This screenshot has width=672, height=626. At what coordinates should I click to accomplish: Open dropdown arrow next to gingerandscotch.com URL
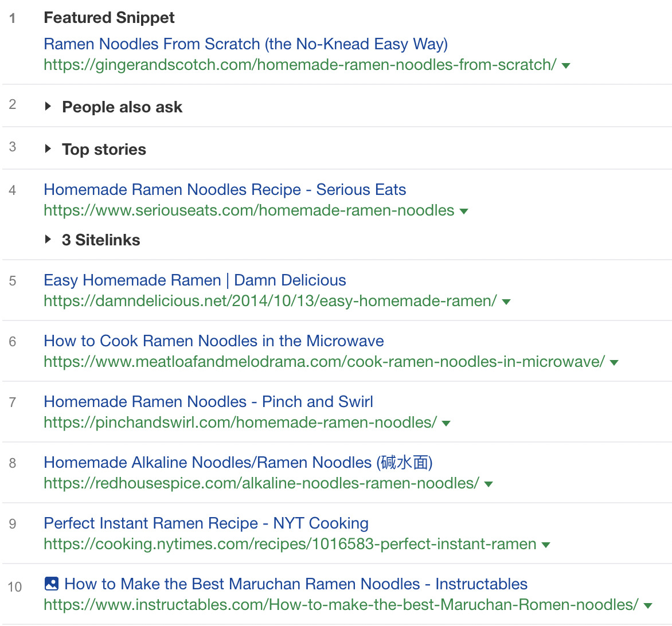[x=565, y=65]
